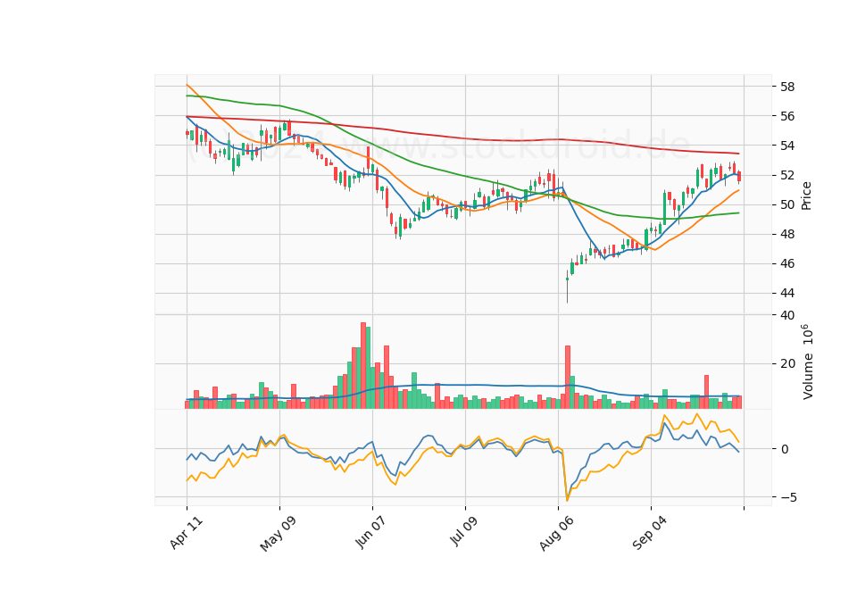Click the 'Aug 06' date label
The width and height of the screenshot is (857, 616).
[x=556, y=534]
